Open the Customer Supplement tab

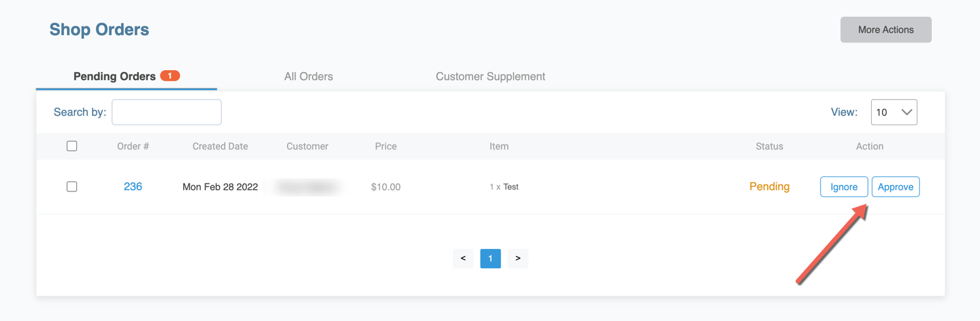pyautogui.click(x=490, y=76)
